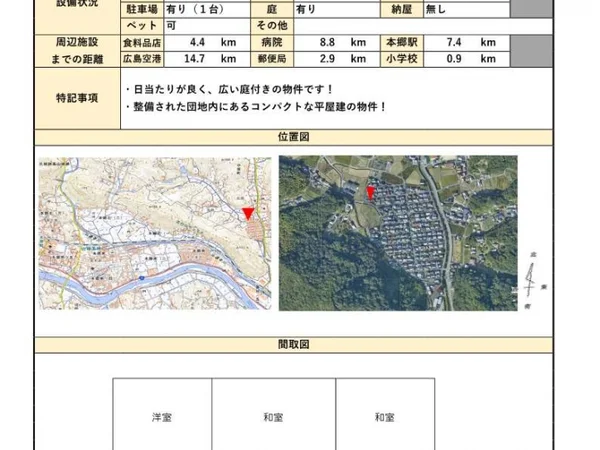Select the 小学校 label cell
The height and width of the screenshot is (450, 600).
click(402, 59)
